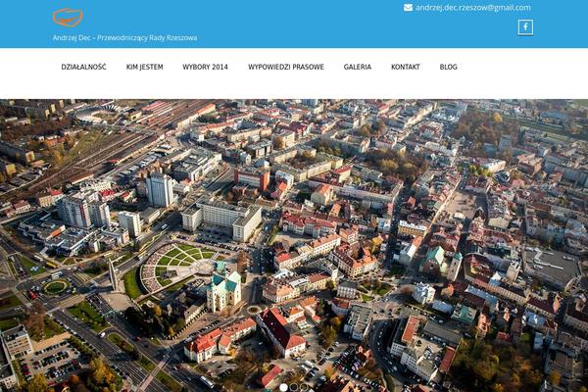Navigate to the Kontakt page
588x392 pixels.
pyautogui.click(x=406, y=67)
